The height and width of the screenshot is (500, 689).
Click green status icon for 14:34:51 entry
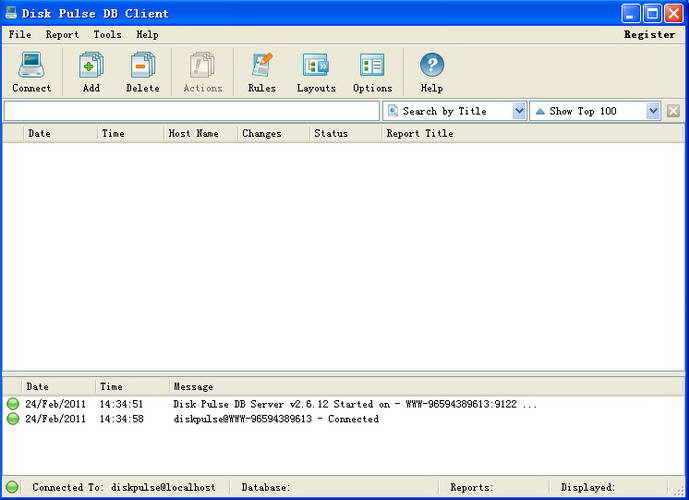pyautogui.click(x=13, y=404)
